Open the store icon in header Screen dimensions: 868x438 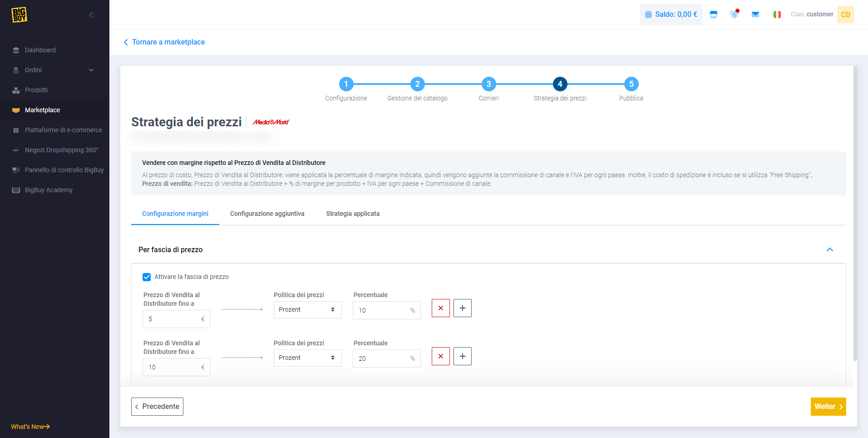(714, 15)
